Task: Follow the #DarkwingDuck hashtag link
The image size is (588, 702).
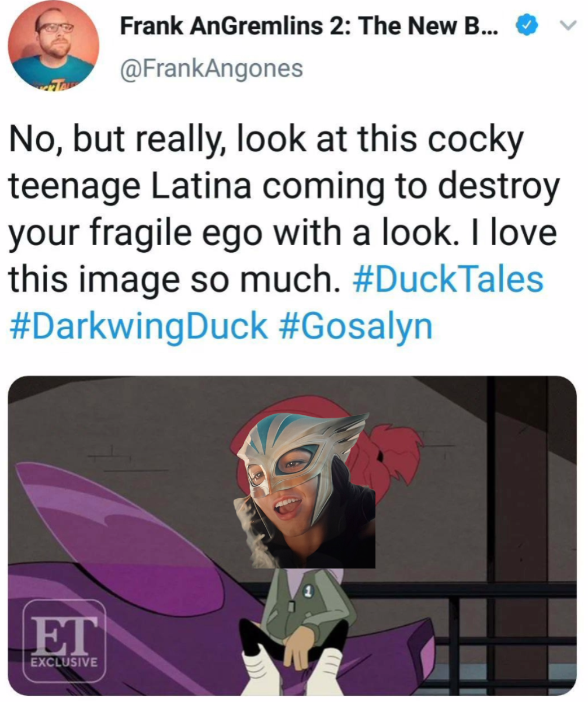Action: click(x=139, y=327)
